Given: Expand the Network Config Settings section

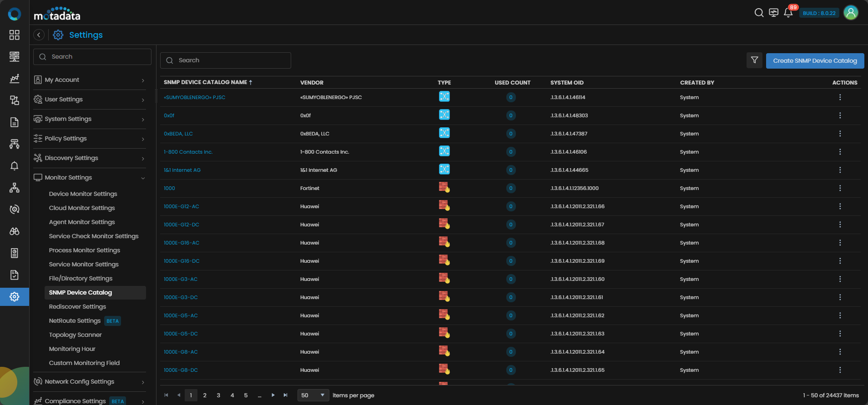Looking at the screenshot, I should coord(90,382).
